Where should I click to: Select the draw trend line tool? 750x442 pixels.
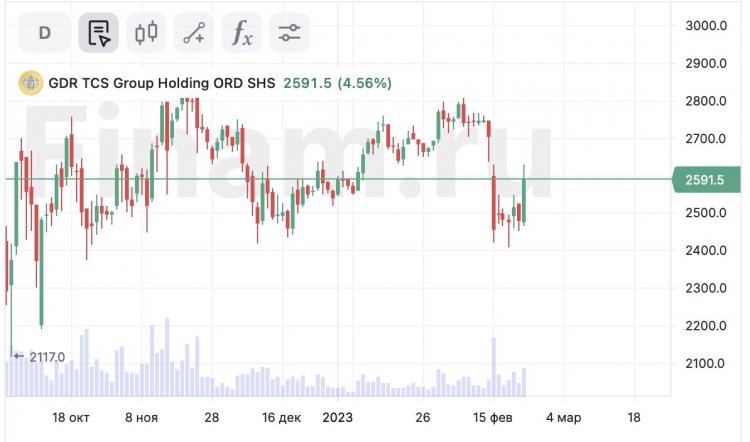[x=194, y=33]
